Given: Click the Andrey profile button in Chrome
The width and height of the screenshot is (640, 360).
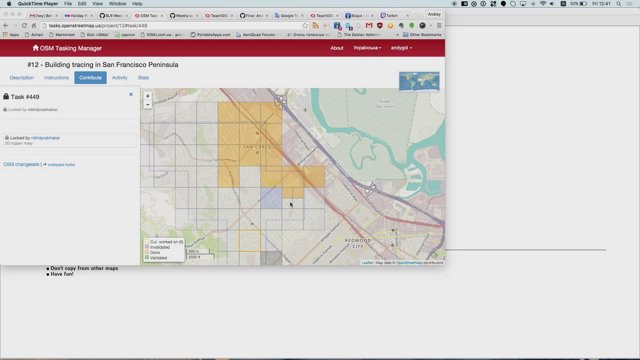Looking at the screenshot, I should tap(434, 14).
